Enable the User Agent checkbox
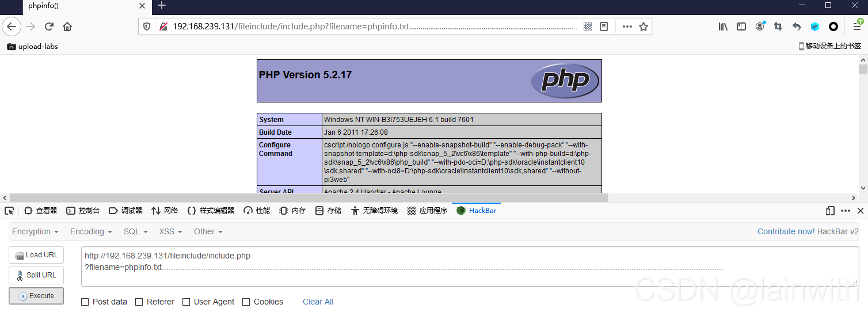This screenshot has width=868, height=312. [186, 302]
